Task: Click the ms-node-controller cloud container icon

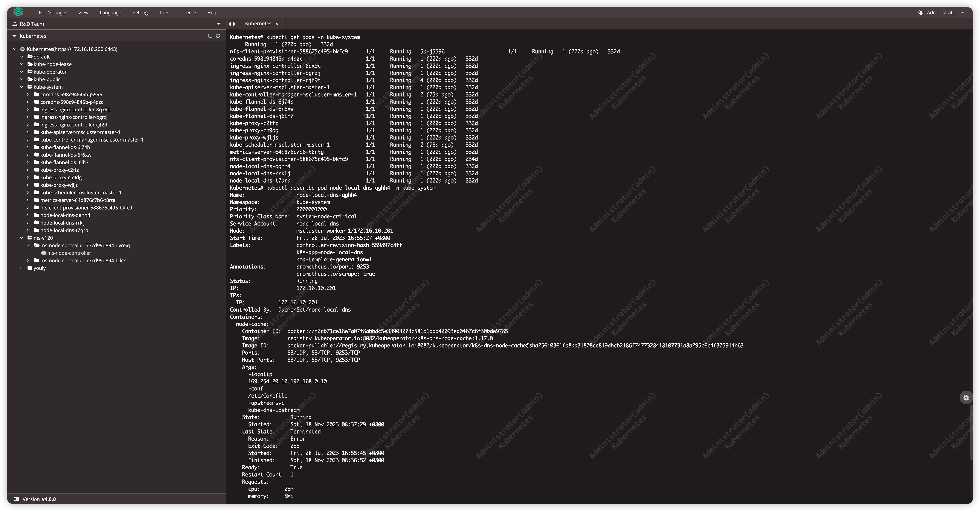Action: tap(44, 253)
